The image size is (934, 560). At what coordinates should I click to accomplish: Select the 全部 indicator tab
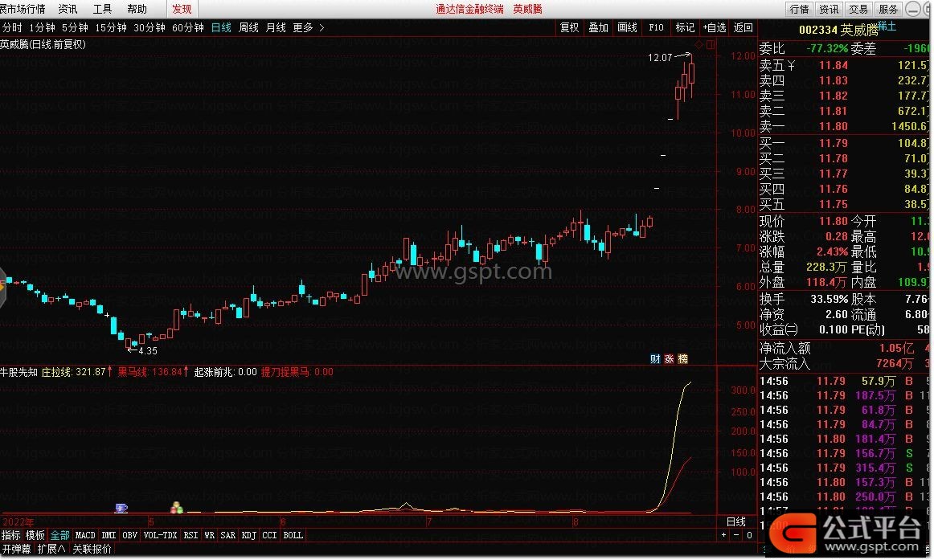[x=59, y=535]
